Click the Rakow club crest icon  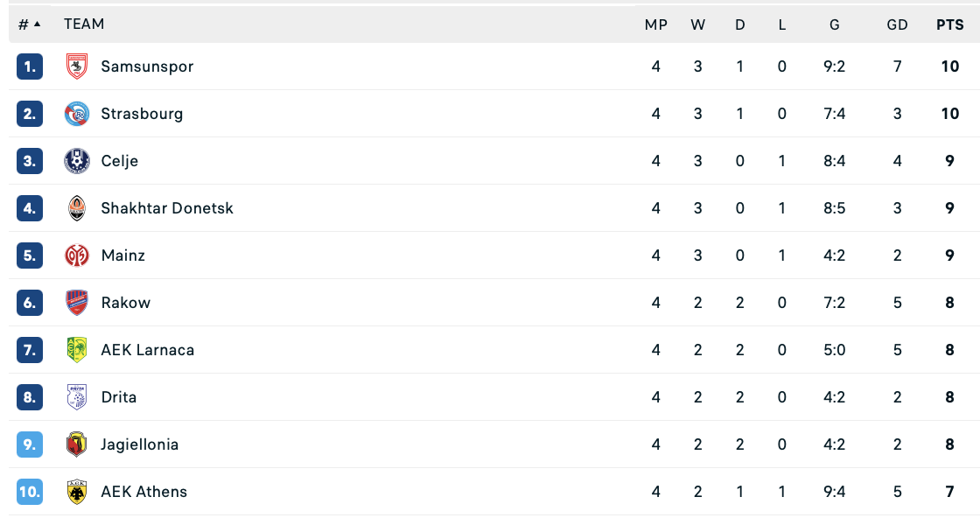pyautogui.click(x=77, y=303)
